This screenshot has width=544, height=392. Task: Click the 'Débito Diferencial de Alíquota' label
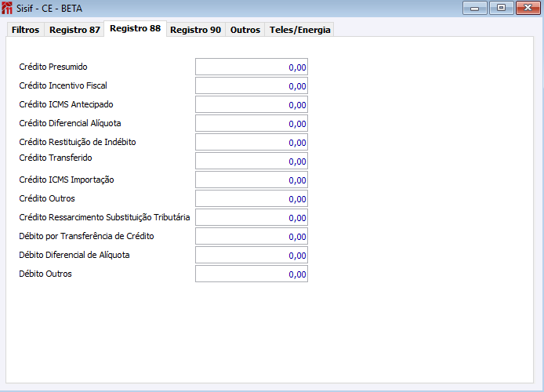pos(74,255)
